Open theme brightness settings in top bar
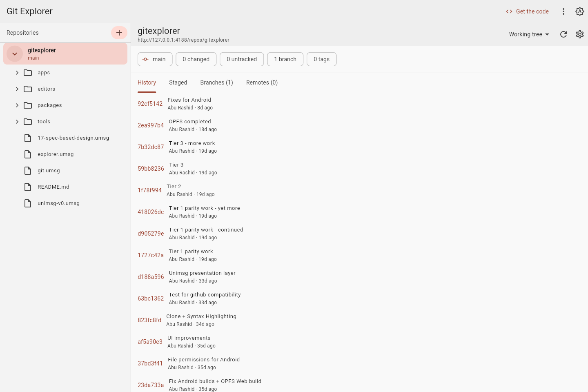This screenshot has height=392, width=588. coord(580,11)
